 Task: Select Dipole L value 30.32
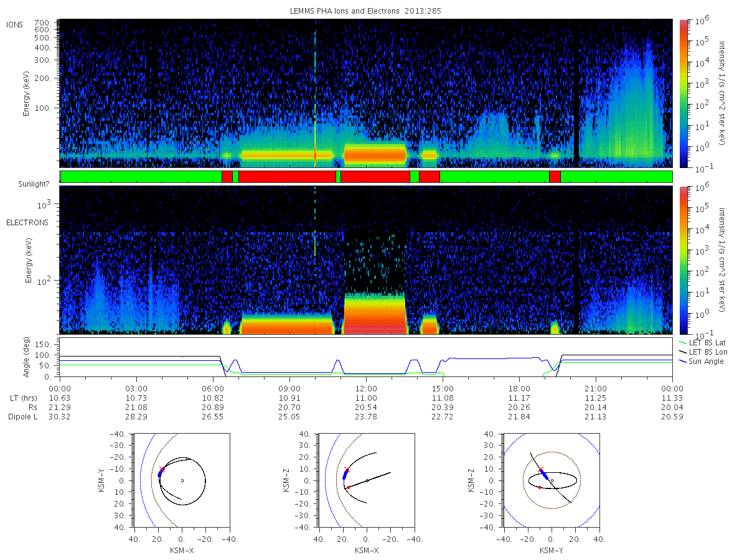point(60,417)
